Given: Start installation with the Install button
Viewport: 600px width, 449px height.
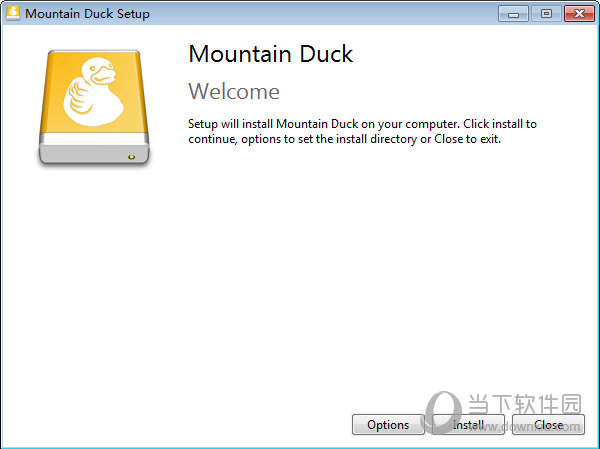Looking at the screenshot, I should pyautogui.click(x=468, y=425).
